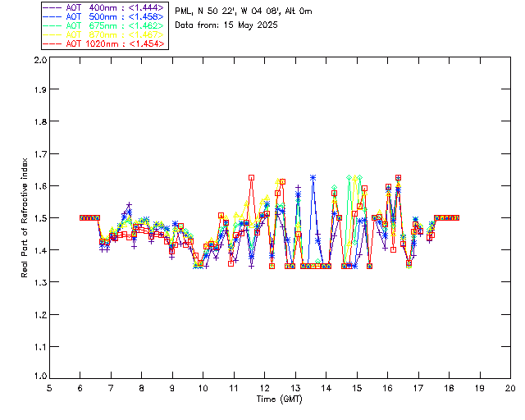525x420 pixels.
Task: Click the 1.2 y-axis label
Action: pos(40,315)
